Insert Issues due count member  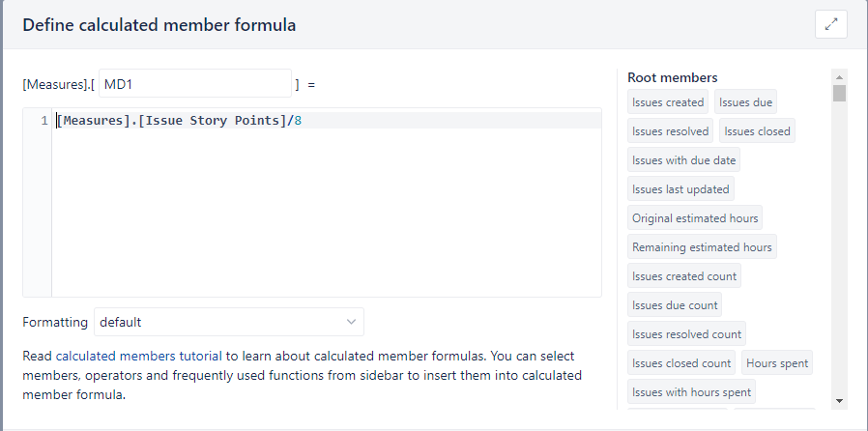tap(675, 305)
